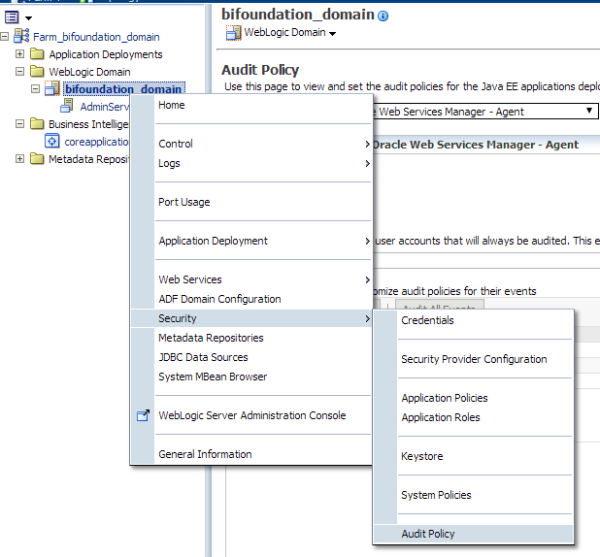Open the Web Services Manager - Agent combo box
This screenshot has width=600, height=557.
click(485, 111)
